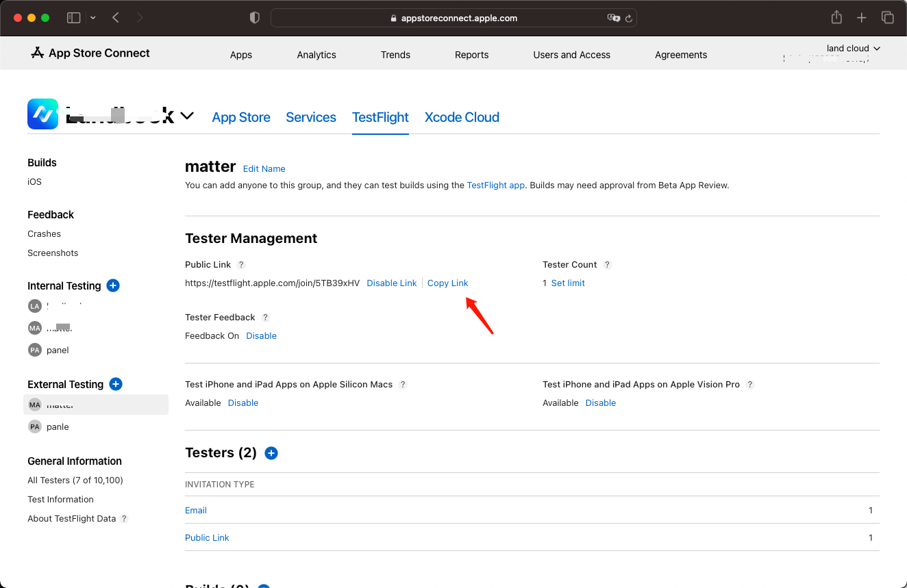Screen dimensions: 907x588
Task: Open Analytics section
Action: [x=316, y=55]
